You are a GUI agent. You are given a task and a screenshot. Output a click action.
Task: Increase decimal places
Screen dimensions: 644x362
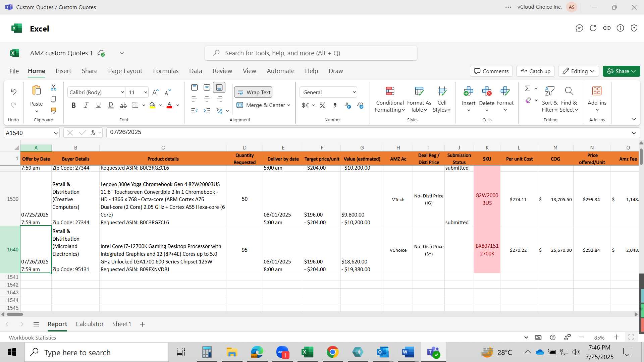(x=348, y=106)
